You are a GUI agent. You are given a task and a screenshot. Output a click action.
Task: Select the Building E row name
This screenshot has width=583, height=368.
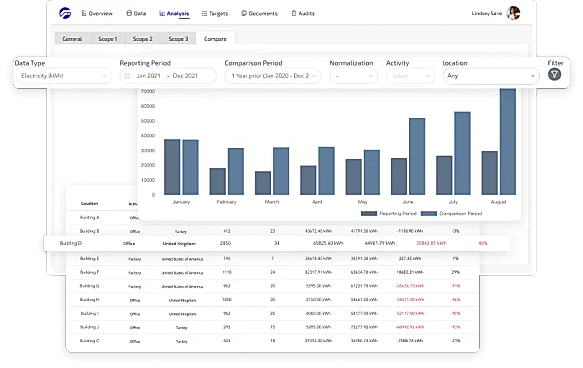(x=90, y=258)
